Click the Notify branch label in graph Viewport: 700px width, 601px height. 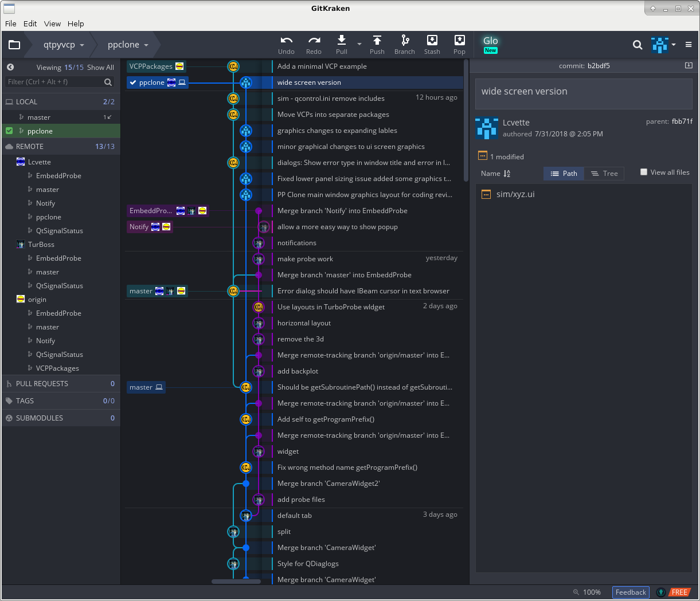click(149, 227)
